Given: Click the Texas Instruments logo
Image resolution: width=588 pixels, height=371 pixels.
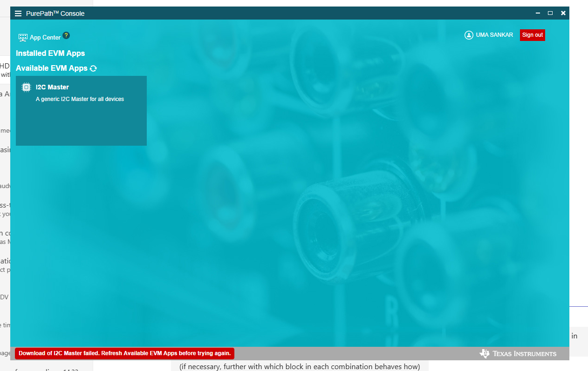Looking at the screenshot, I should click(518, 354).
